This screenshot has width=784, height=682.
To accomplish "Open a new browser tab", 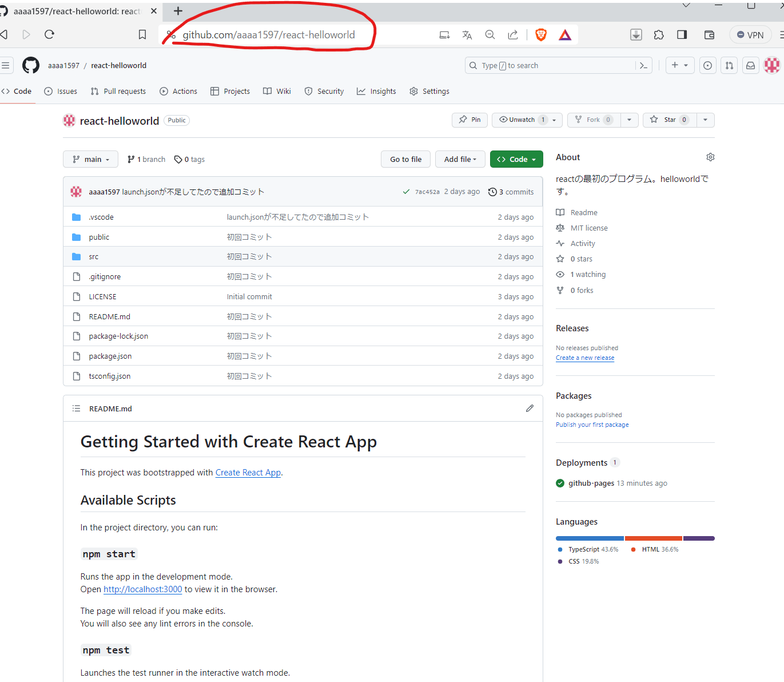I will coord(178,11).
